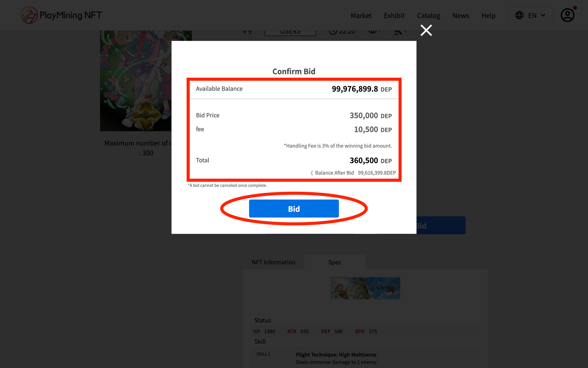The height and width of the screenshot is (368, 588).
Task: Open the News page
Action: (x=461, y=16)
